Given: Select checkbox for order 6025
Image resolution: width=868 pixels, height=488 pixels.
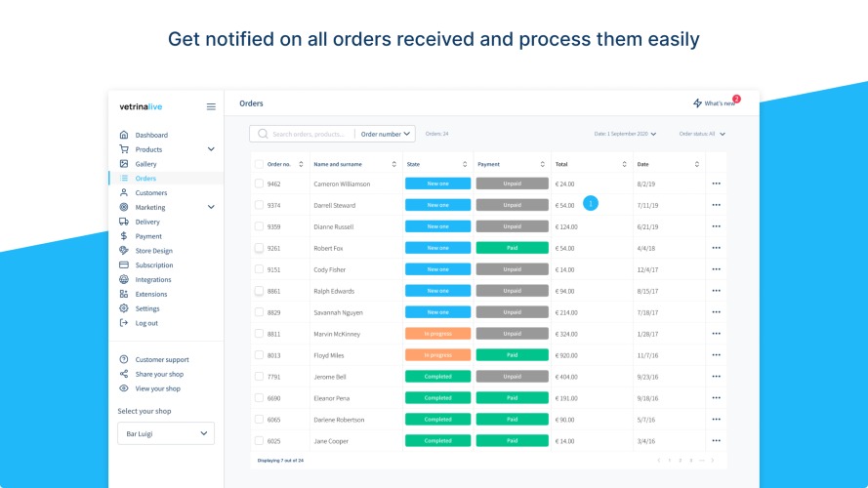Looking at the screenshot, I should coord(259,440).
